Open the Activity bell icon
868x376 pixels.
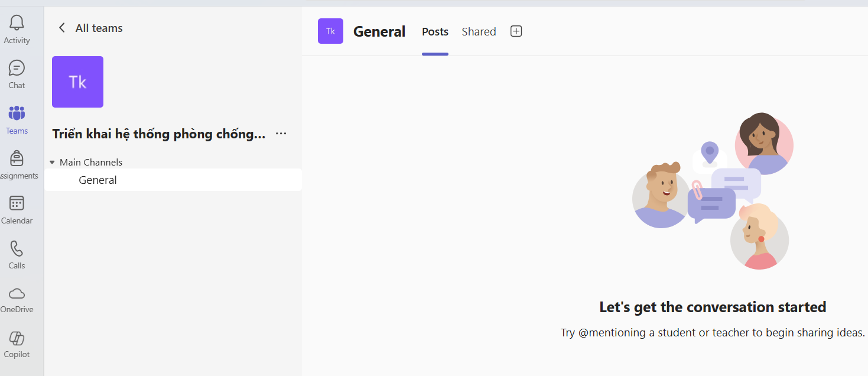coord(17,24)
